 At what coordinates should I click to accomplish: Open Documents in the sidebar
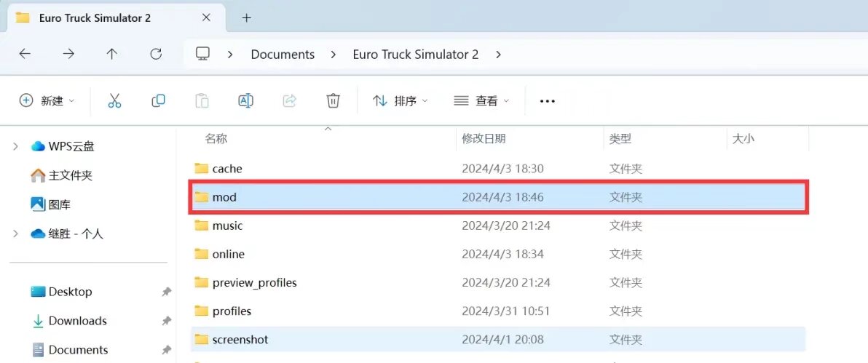click(x=70, y=350)
